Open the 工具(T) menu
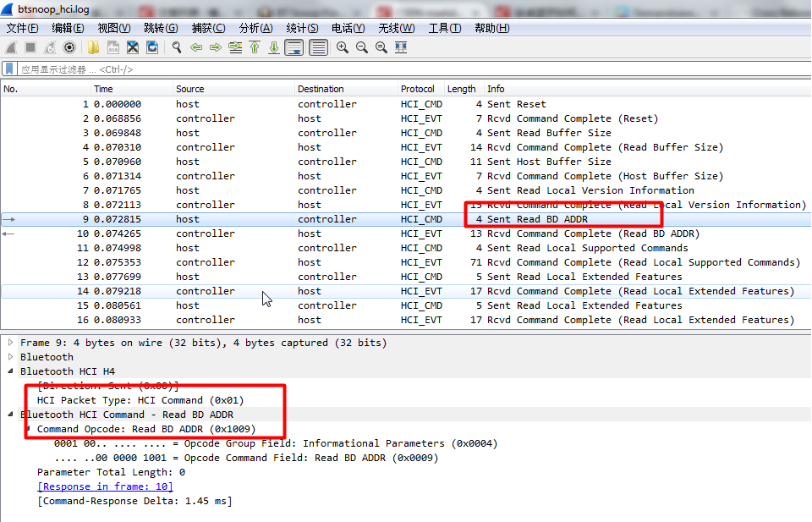Viewport: 812px width, 522px height. pos(444,29)
